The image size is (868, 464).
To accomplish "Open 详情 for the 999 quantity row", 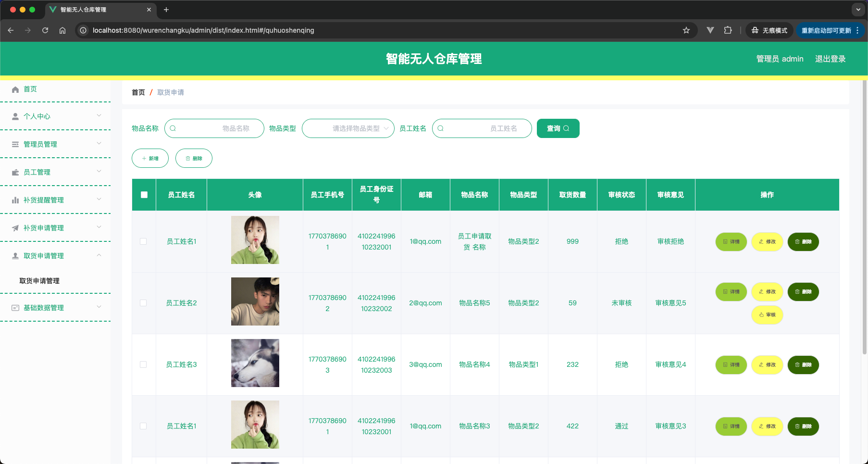I will click(731, 242).
